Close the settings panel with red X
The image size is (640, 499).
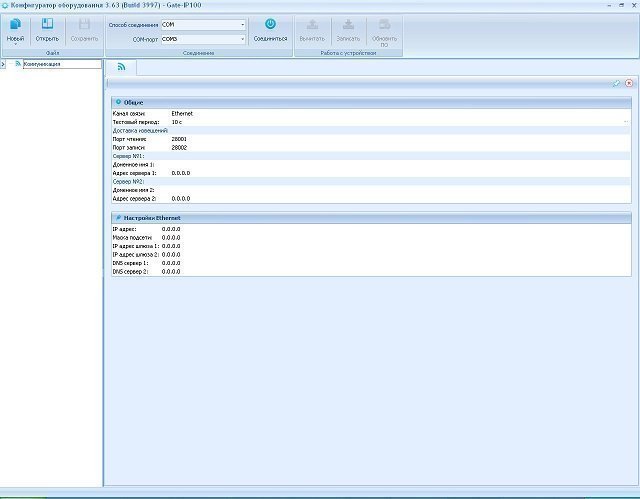click(629, 83)
